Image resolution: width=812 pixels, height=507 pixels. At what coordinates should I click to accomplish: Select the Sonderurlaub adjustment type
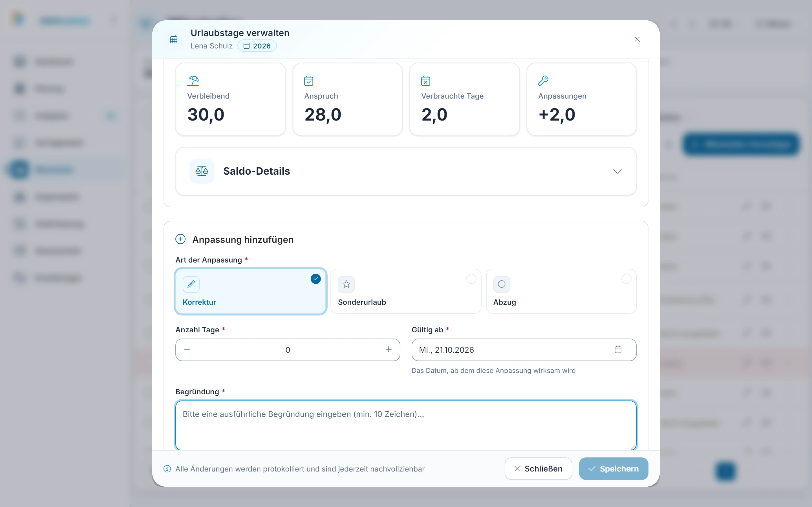point(406,291)
